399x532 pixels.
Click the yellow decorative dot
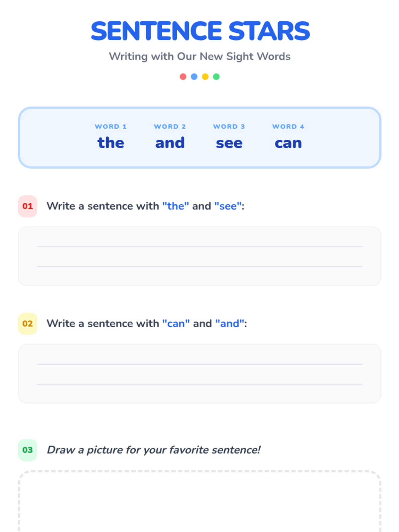pyautogui.click(x=205, y=77)
